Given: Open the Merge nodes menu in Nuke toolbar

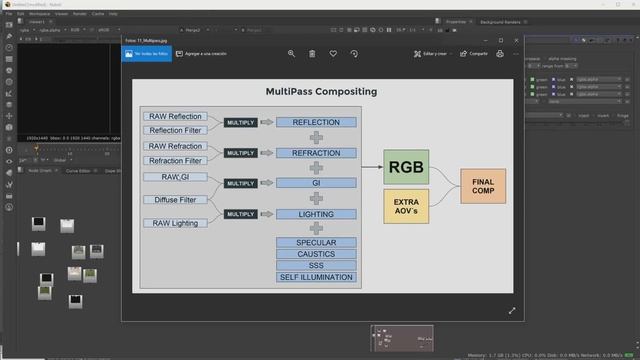Looking at the screenshot, I should (9, 105).
